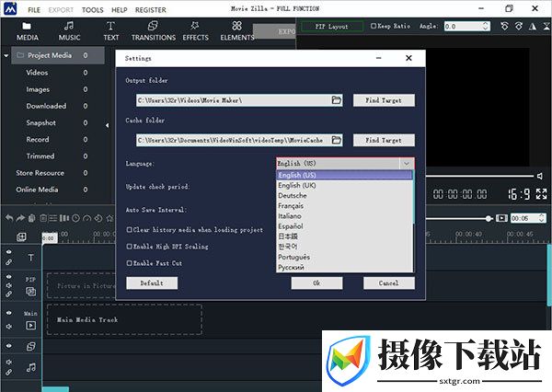The width and height of the screenshot is (552, 392).
Task: Click the timeline zoom slider handle
Action: (489, 219)
